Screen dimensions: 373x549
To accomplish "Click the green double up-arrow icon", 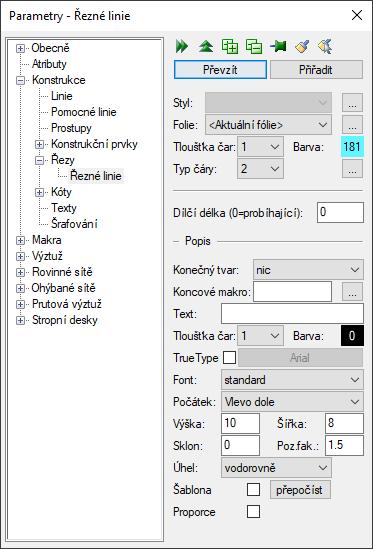I will click(206, 46).
